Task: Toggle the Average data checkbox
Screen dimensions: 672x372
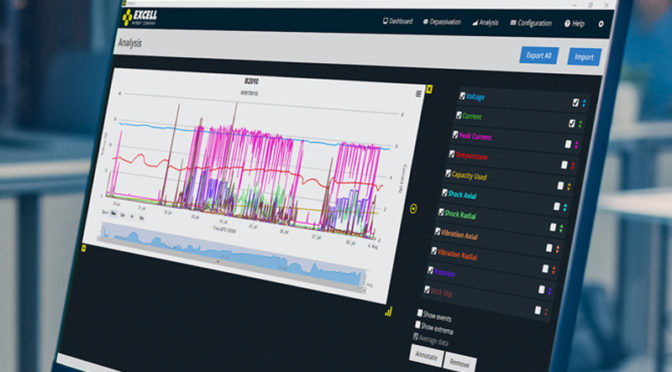Action: (x=416, y=336)
